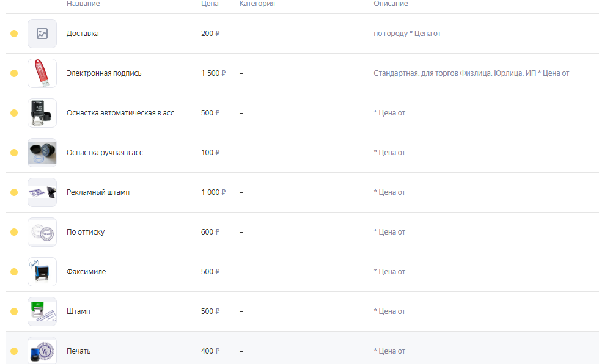
Task: Click the placeholder image icon for Доставка
Action: tap(42, 34)
